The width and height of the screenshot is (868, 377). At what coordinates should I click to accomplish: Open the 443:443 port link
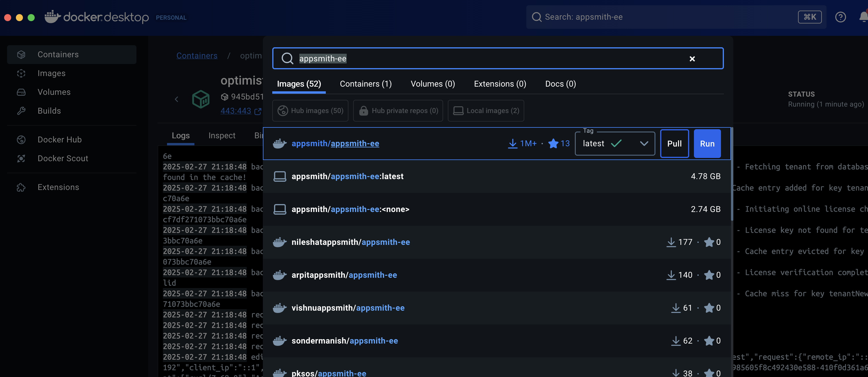(236, 111)
